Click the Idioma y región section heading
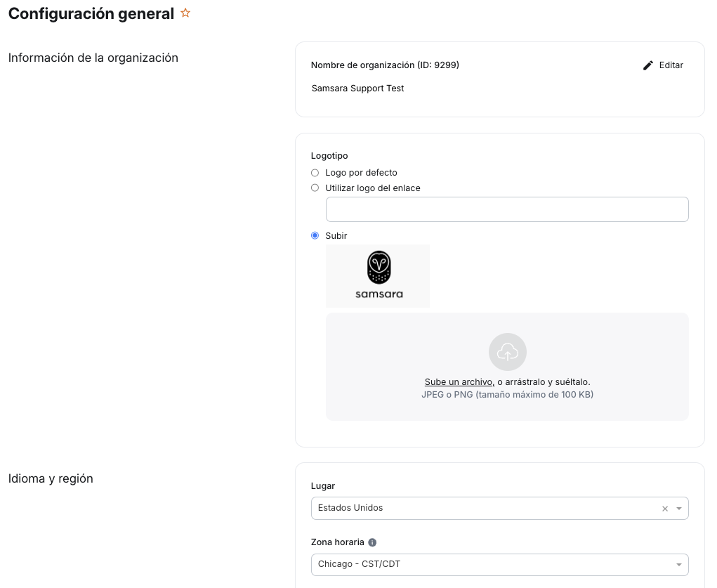717x588 pixels. coord(51,479)
